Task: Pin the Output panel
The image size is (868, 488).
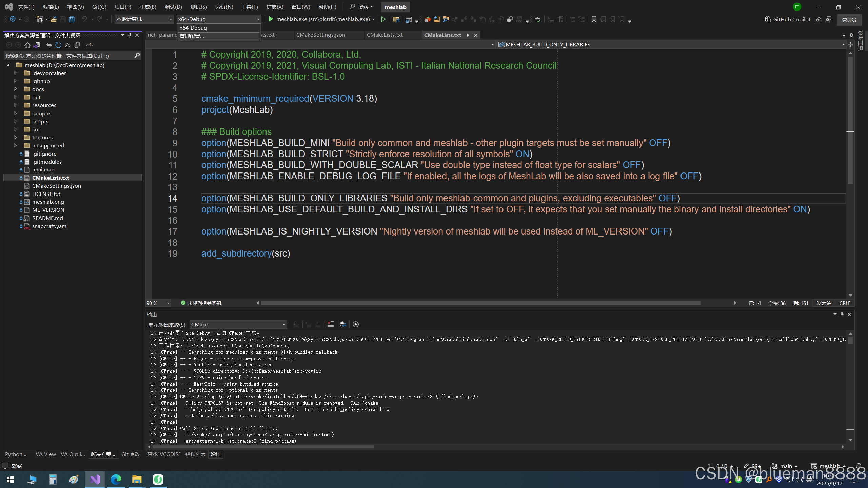Action: (842, 314)
